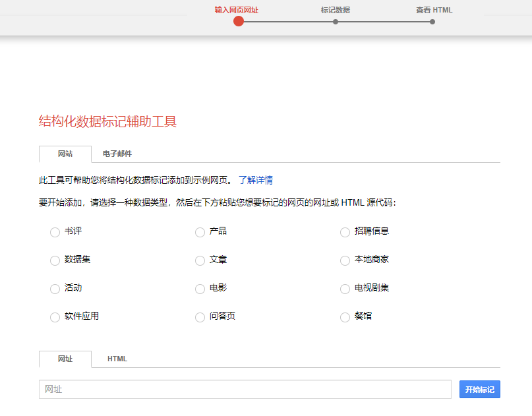Select the 电影 data type

pyautogui.click(x=200, y=289)
